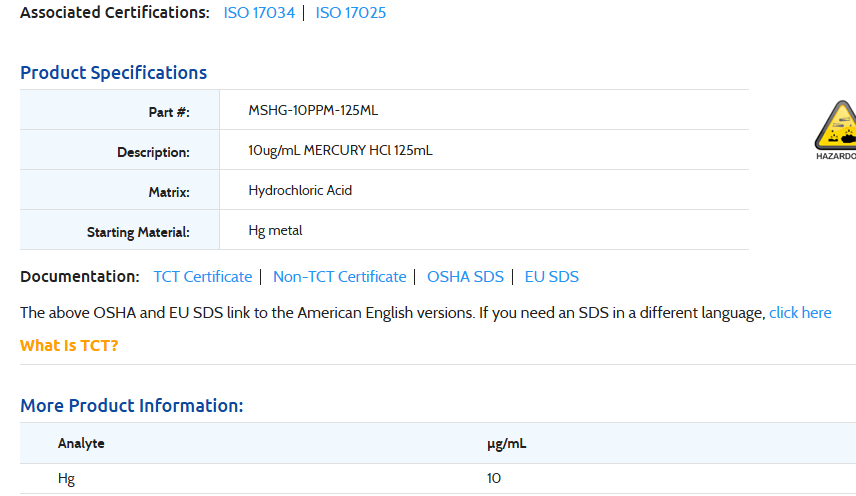856x496 pixels.
Task: Open the OSHA SDS document link
Action: pyautogui.click(x=465, y=277)
